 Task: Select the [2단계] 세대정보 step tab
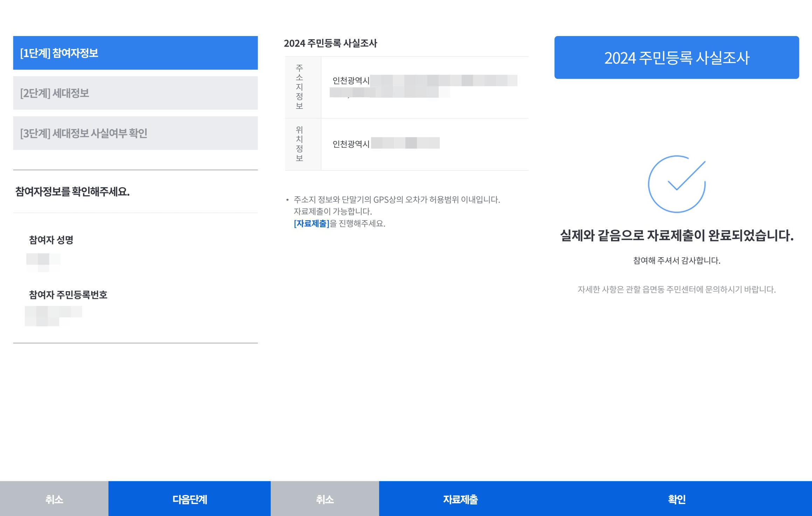135,93
